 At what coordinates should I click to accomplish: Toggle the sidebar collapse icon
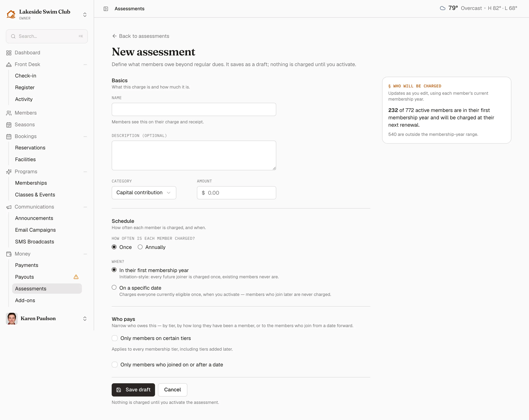pos(106,9)
